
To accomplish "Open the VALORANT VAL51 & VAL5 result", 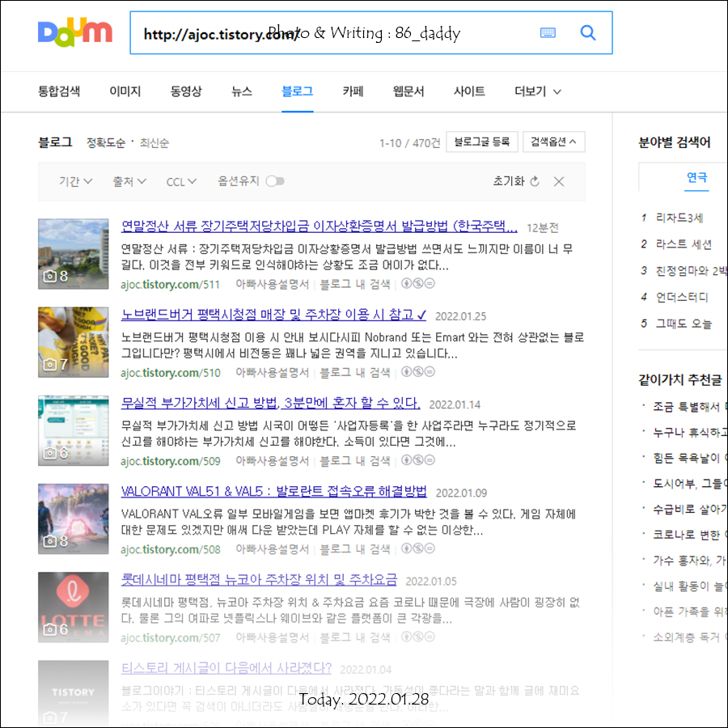I will coord(274,491).
